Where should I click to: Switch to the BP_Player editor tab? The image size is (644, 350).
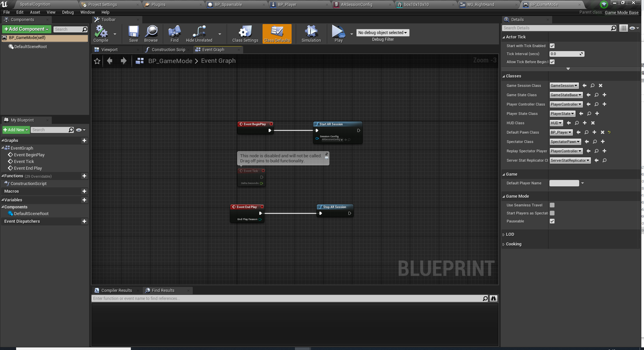pos(287,4)
